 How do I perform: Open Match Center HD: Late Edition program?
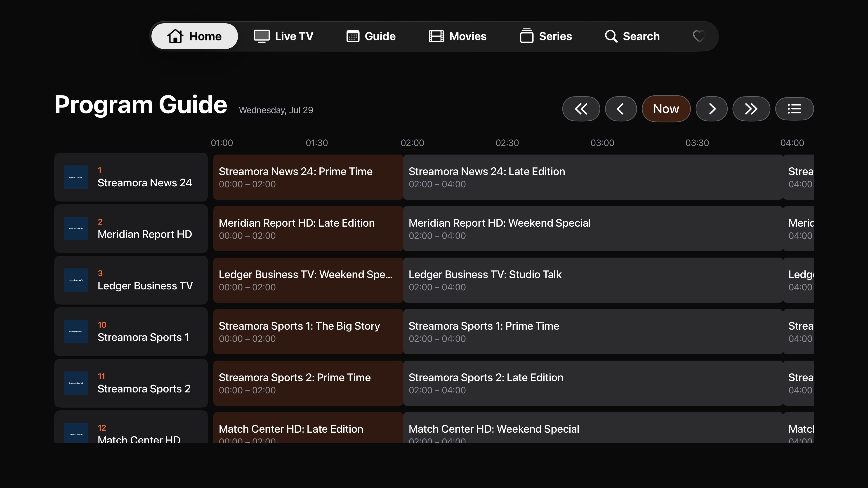coord(308,428)
